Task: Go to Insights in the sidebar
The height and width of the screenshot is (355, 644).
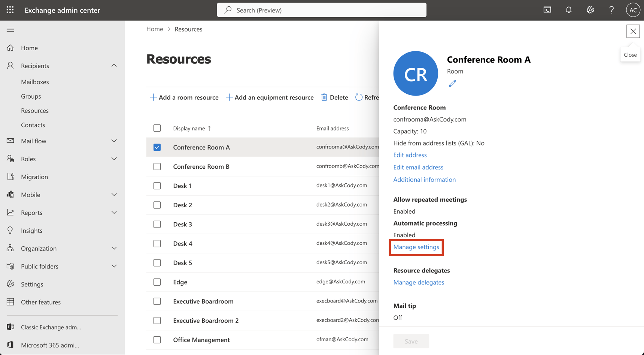Action: tap(31, 230)
